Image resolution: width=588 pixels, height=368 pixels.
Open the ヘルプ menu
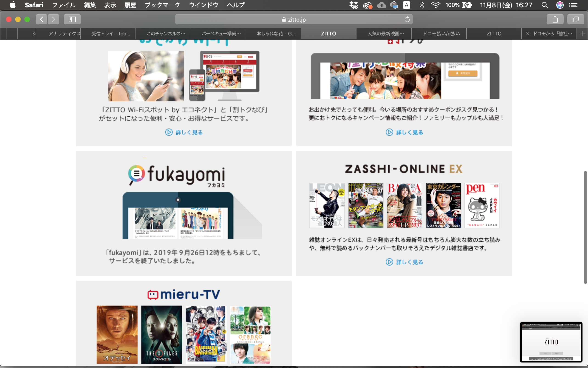236,5
